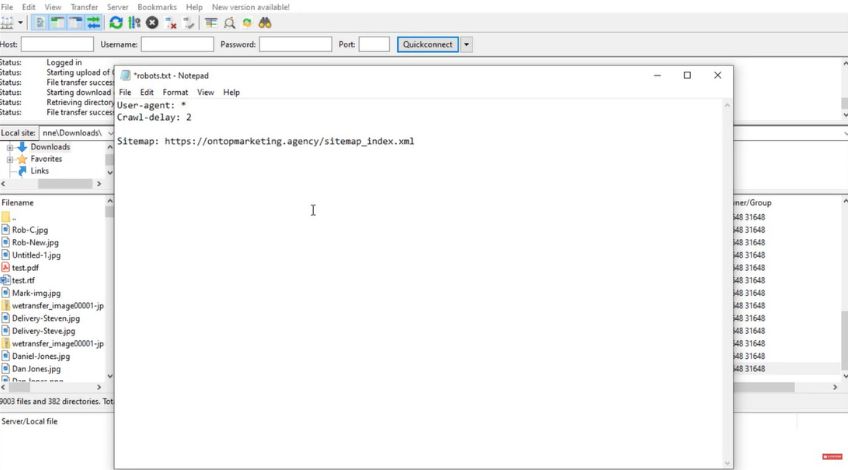Viewport: 848px width, 470px height.
Task: Open FileZilla's Server menu
Action: 117,7
